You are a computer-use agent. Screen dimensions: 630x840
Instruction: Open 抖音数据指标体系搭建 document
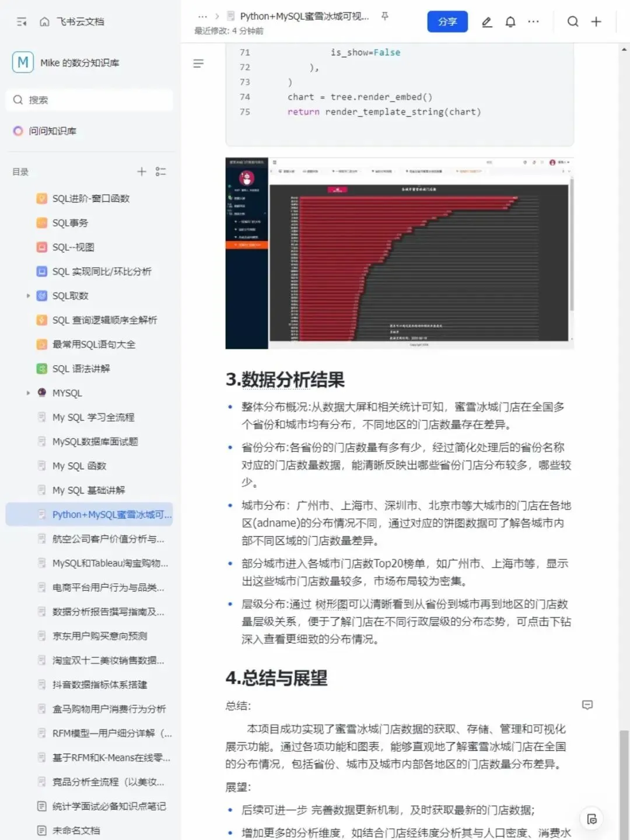tap(100, 685)
